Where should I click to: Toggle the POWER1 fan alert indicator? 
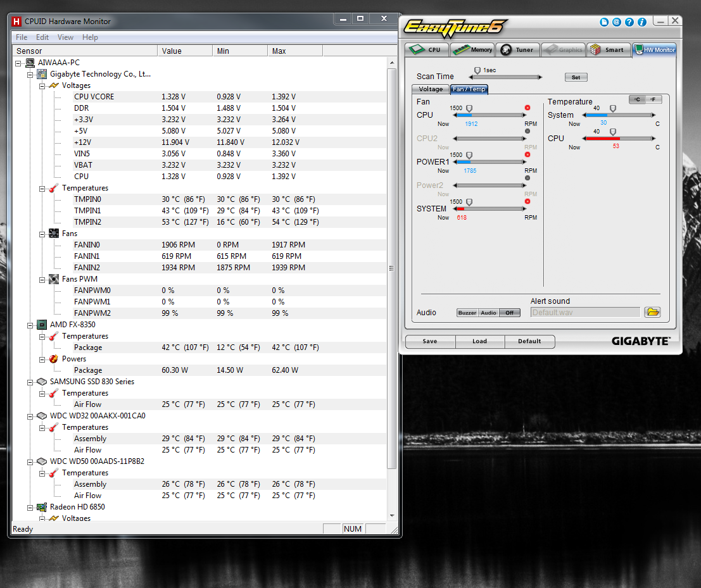(x=527, y=154)
